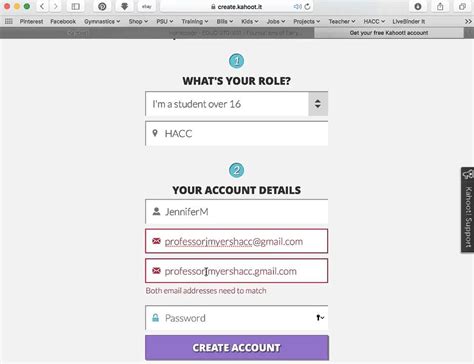Image resolution: width=474 pixels, height=364 pixels.
Task: Click the CREATE ACCOUNT button
Action: [x=237, y=348]
